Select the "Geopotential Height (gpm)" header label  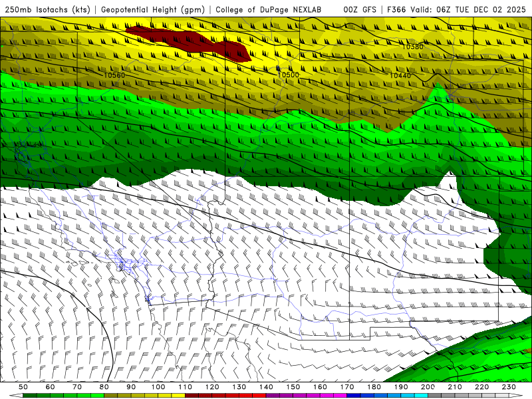point(153,10)
